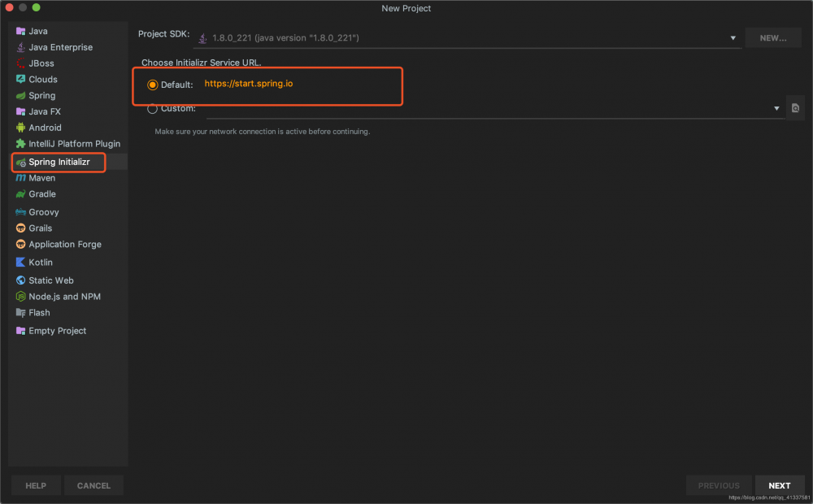Select the Application Forge label

click(65, 244)
